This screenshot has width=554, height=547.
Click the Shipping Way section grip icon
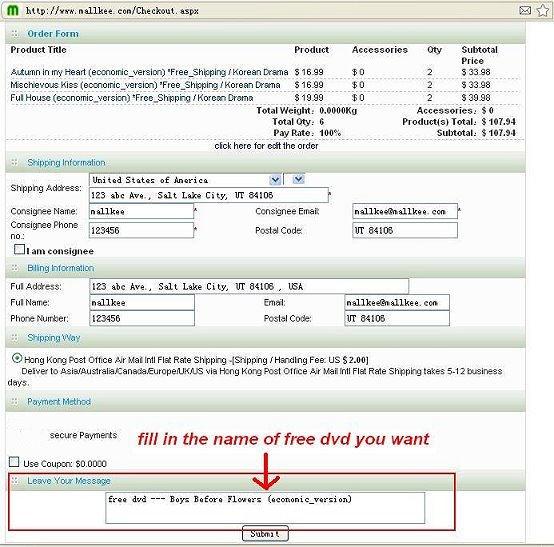(14, 337)
